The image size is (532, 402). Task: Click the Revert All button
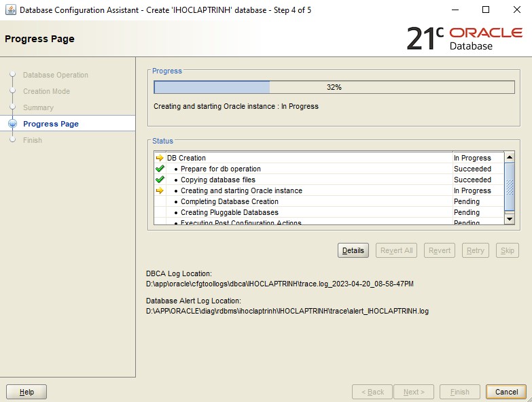pyautogui.click(x=396, y=250)
